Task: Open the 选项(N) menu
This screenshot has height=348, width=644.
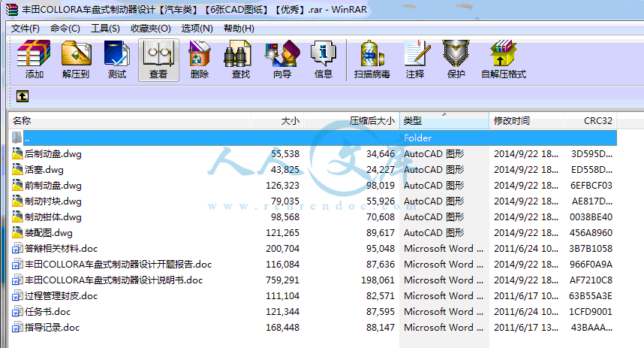Action: click(197, 29)
